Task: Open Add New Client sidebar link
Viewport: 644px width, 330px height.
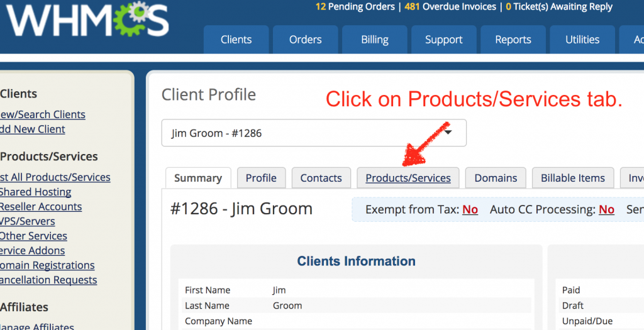Action: click(x=32, y=129)
